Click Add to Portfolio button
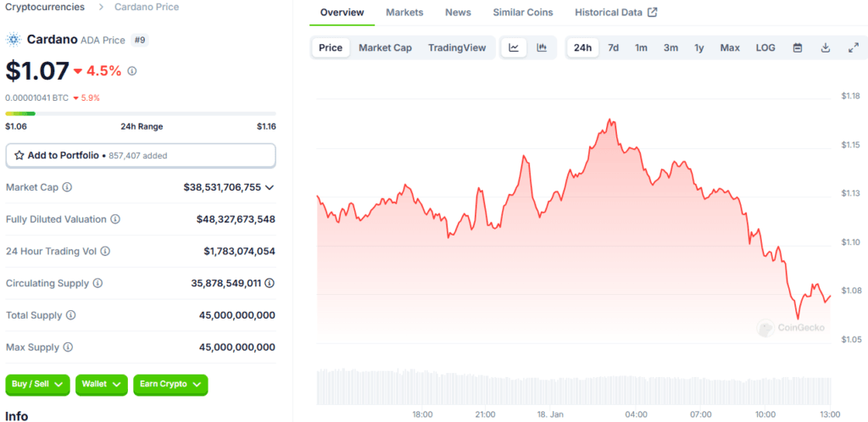Image resolution: width=868 pixels, height=422 pixels. [x=141, y=155]
